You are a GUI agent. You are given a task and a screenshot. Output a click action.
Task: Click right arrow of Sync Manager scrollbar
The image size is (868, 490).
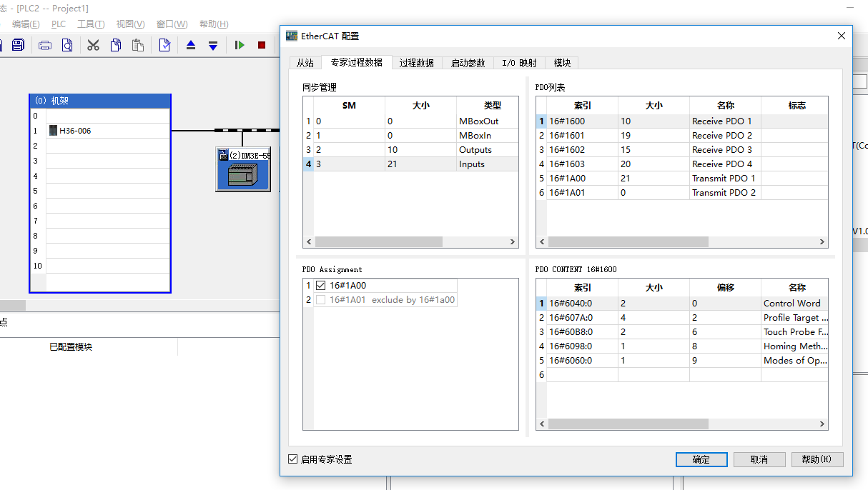[513, 242]
